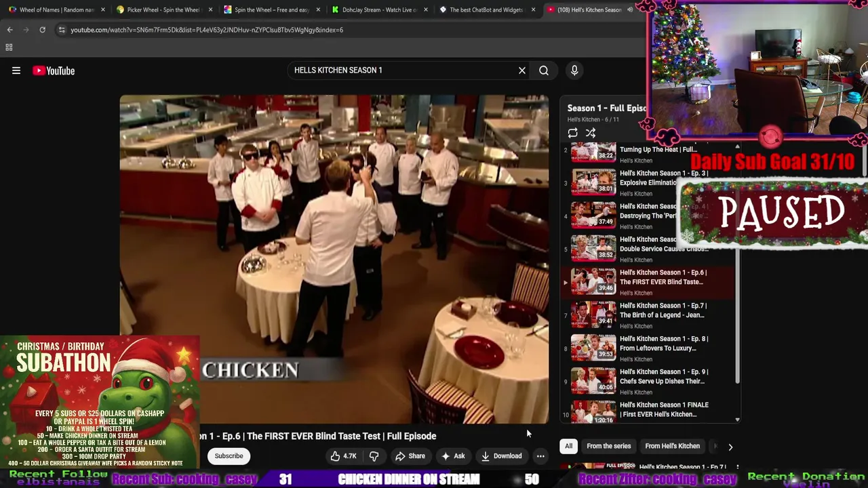Go to the YouTube home logo
Screen dimensions: 868x488
click(54, 70)
